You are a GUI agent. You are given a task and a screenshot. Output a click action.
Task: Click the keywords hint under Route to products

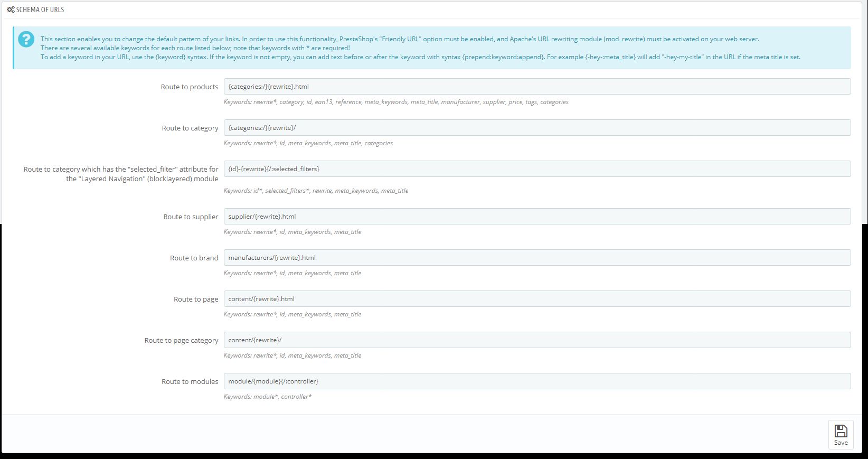coord(396,102)
